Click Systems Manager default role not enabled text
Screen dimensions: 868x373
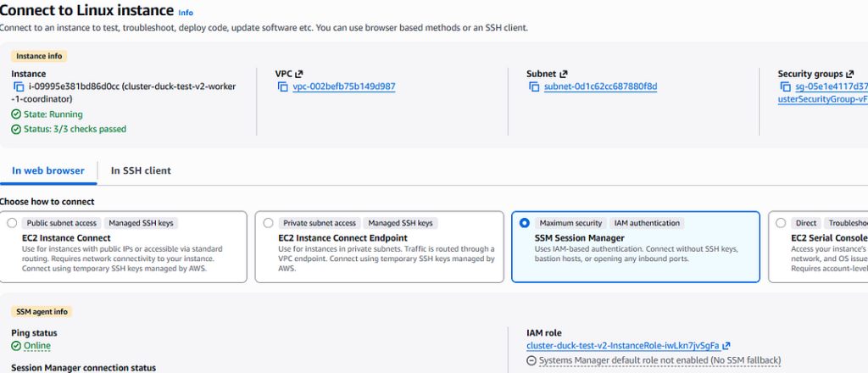[659, 360]
